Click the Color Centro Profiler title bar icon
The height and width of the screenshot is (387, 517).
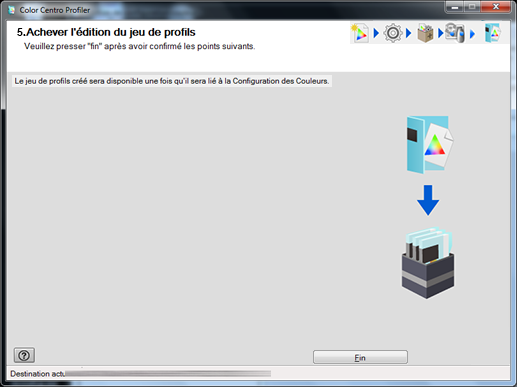pos(12,10)
